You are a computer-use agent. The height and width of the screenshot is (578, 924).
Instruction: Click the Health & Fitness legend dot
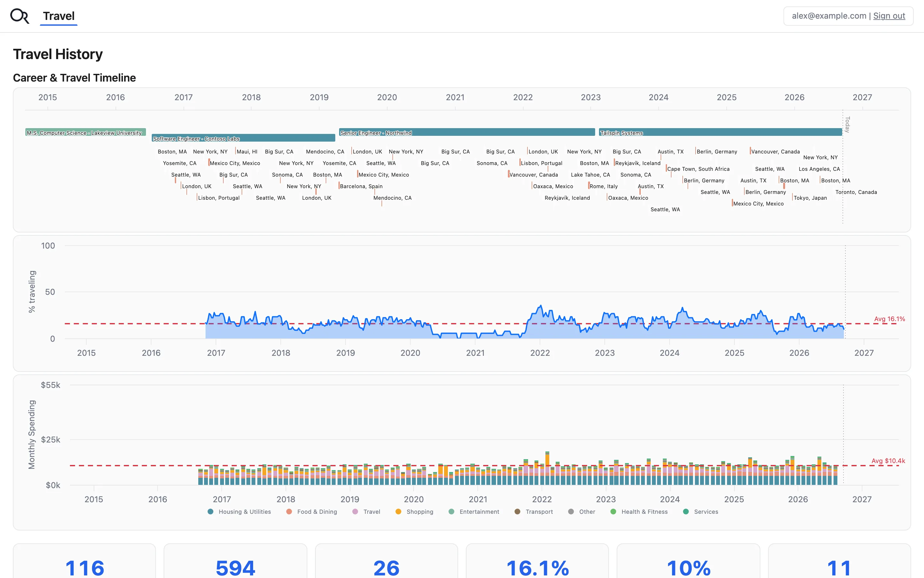coord(613,512)
